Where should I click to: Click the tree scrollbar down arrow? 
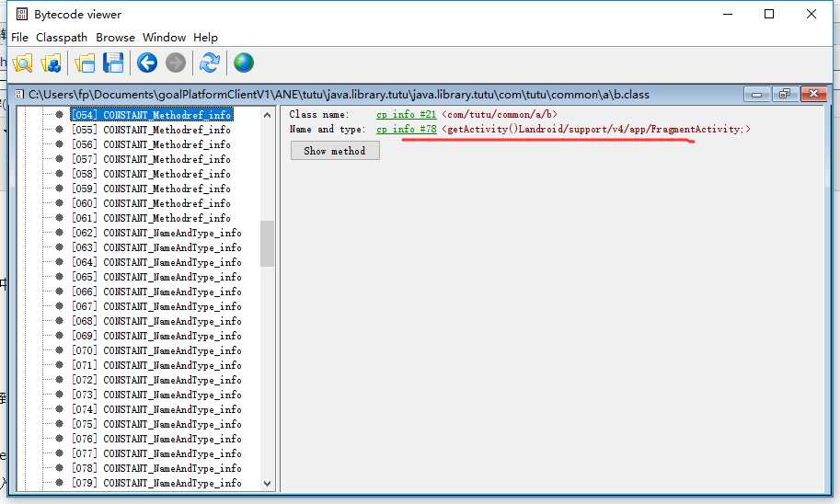[268, 483]
